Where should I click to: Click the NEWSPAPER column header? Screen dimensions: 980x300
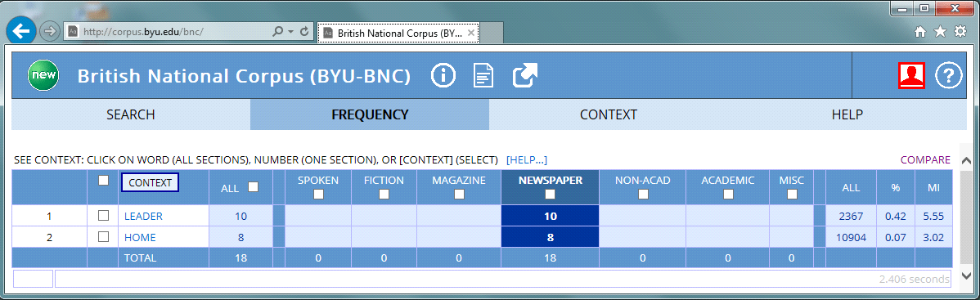(x=550, y=181)
